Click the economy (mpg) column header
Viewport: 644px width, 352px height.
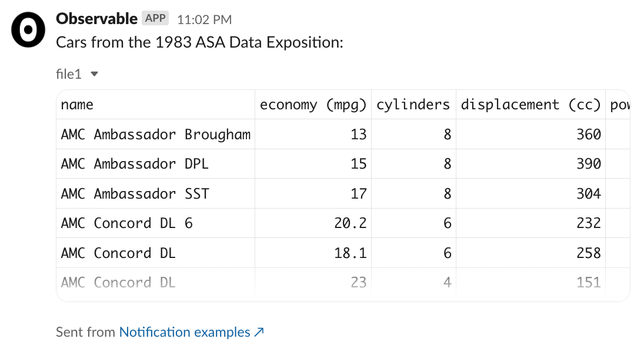tap(313, 105)
